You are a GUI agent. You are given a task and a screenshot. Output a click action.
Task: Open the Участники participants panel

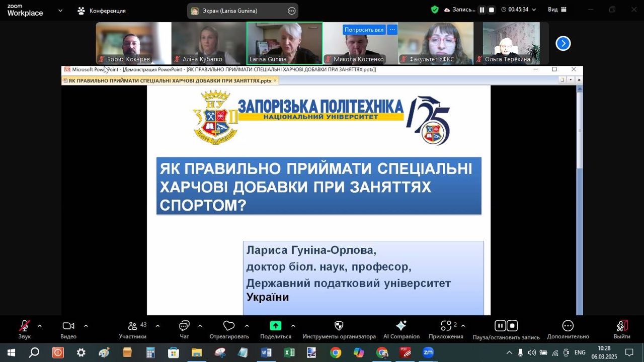[133, 326]
